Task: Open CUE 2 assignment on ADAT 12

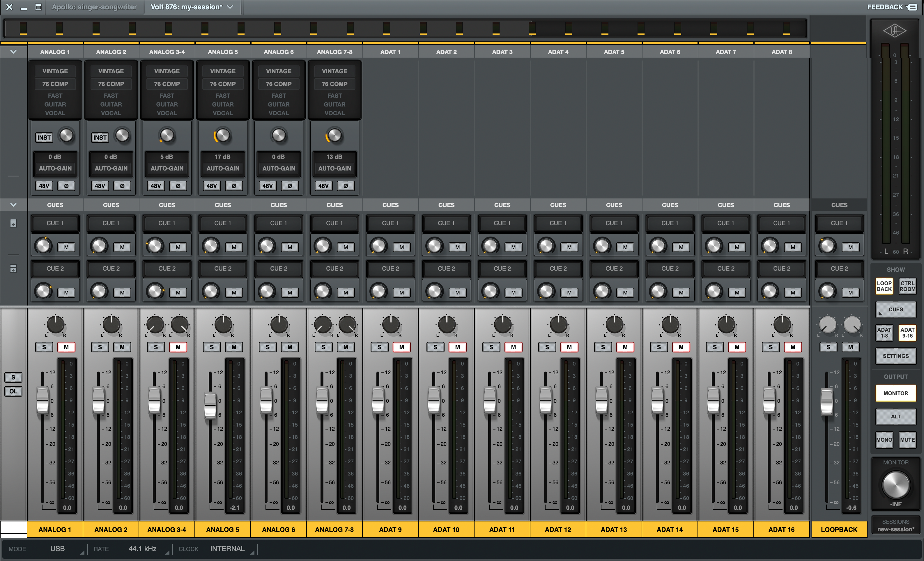Action: coord(557,268)
